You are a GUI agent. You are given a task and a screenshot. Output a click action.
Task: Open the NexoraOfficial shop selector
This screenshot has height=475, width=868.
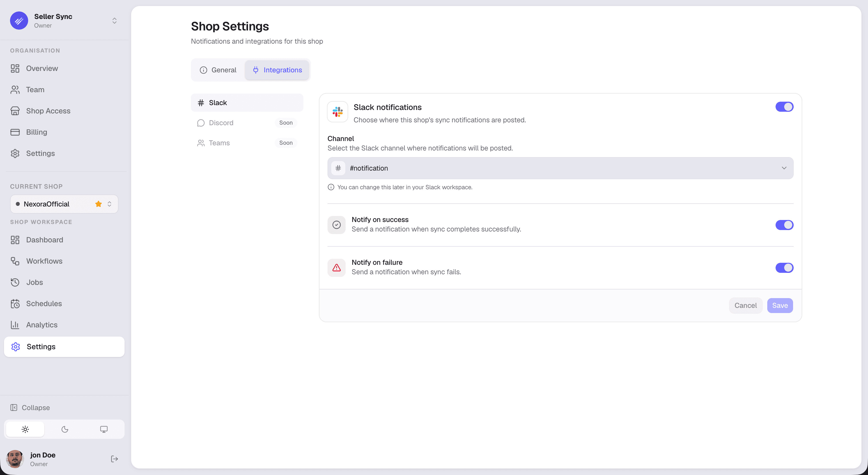64,204
